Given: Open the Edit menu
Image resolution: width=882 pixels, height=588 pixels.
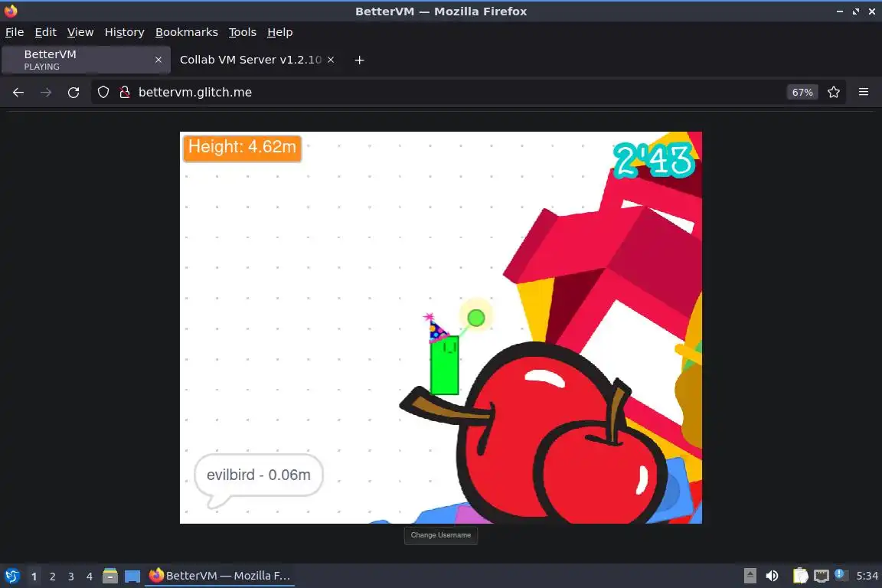Looking at the screenshot, I should tap(46, 32).
